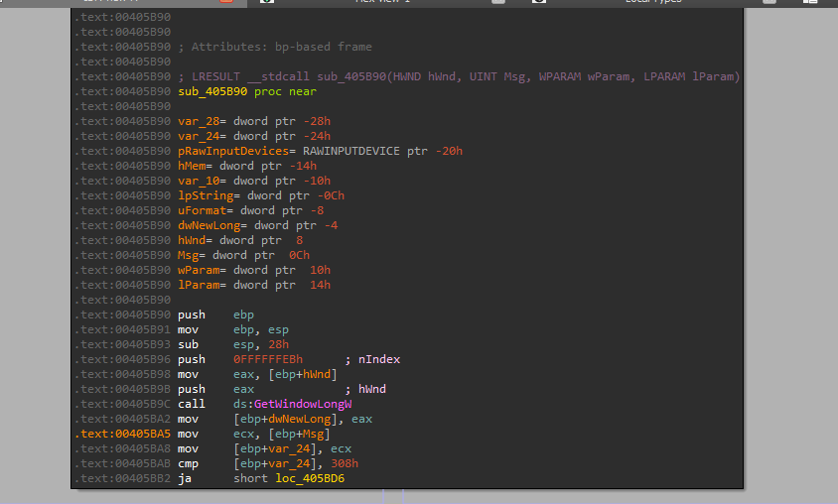
Task: Click the '; nIndex' comment
Action: 372,360
